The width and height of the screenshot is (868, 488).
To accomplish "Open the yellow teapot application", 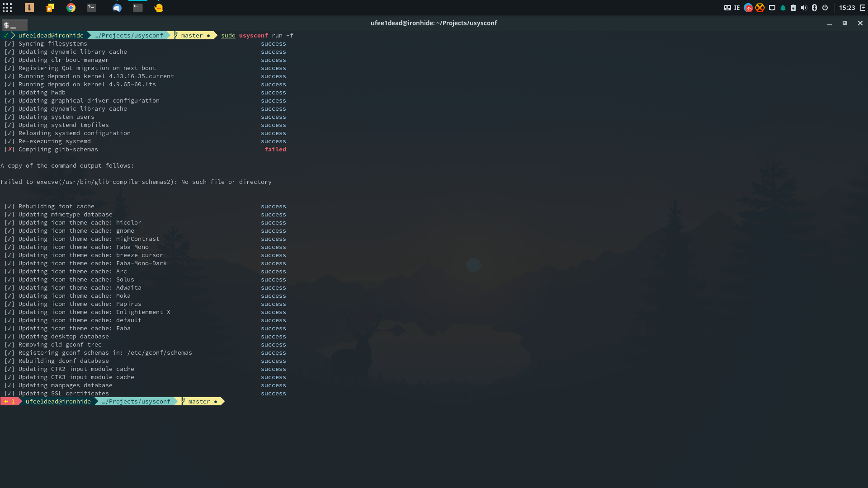I will click(x=159, y=8).
